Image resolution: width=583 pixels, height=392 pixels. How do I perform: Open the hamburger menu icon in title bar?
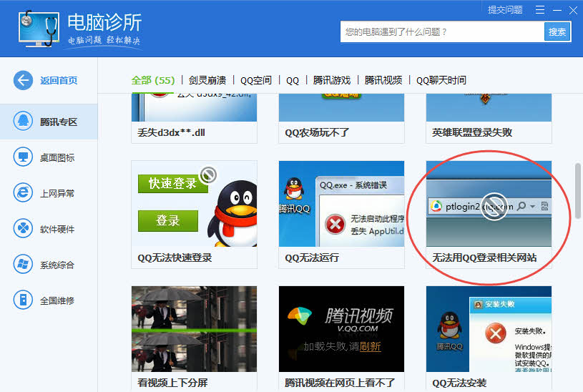540,10
